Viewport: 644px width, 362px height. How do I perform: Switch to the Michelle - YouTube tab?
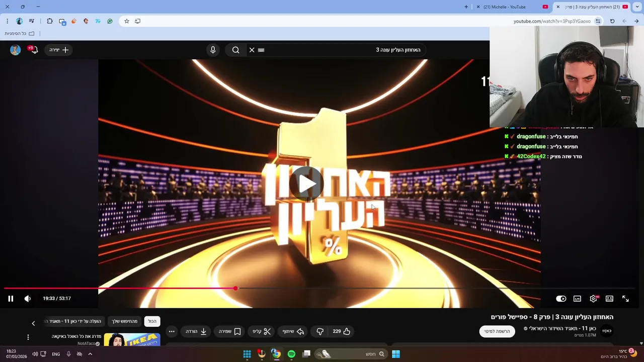(x=512, y=7)
